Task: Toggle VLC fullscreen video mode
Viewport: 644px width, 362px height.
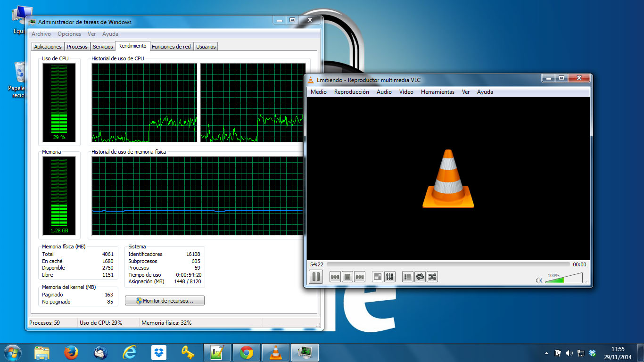Action: click(x=378, y=277)
